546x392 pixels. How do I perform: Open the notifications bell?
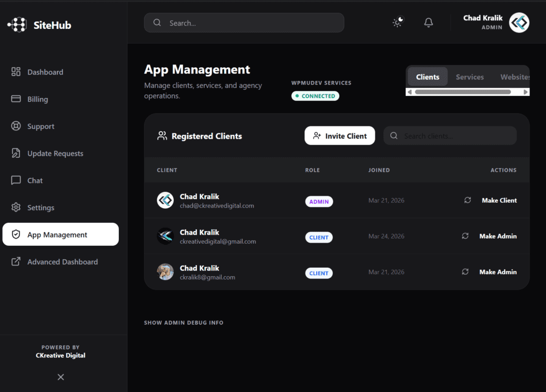click(428, 22)
